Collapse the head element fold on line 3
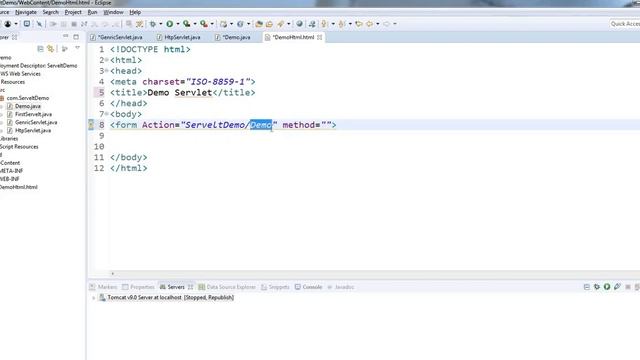640x360 pixels. [107, 71]
